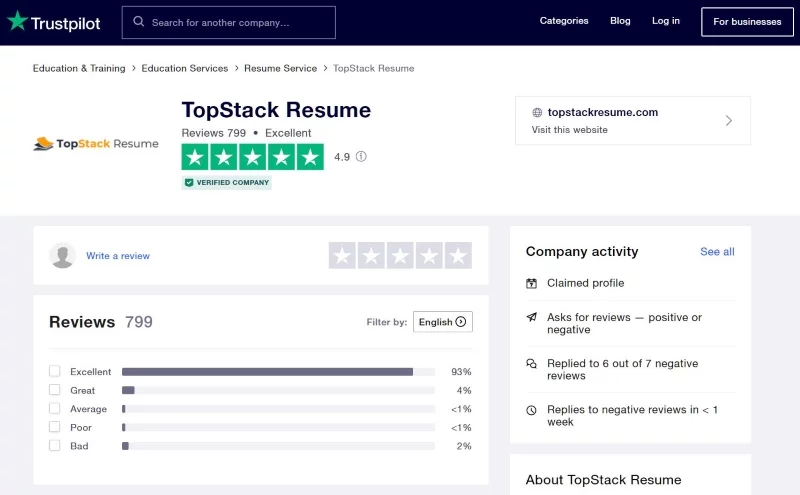The width and height of the screenshot is (800, 495).
Task: Click the Write a review link
Action: (118, 256)
